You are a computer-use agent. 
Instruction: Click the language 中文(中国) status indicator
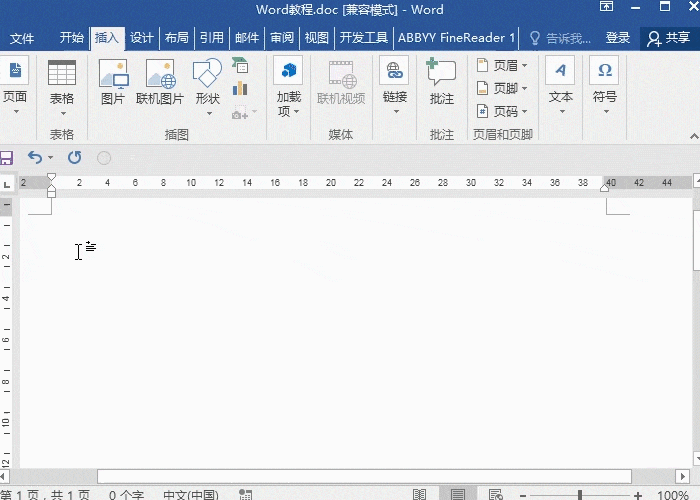click(191, 495)
